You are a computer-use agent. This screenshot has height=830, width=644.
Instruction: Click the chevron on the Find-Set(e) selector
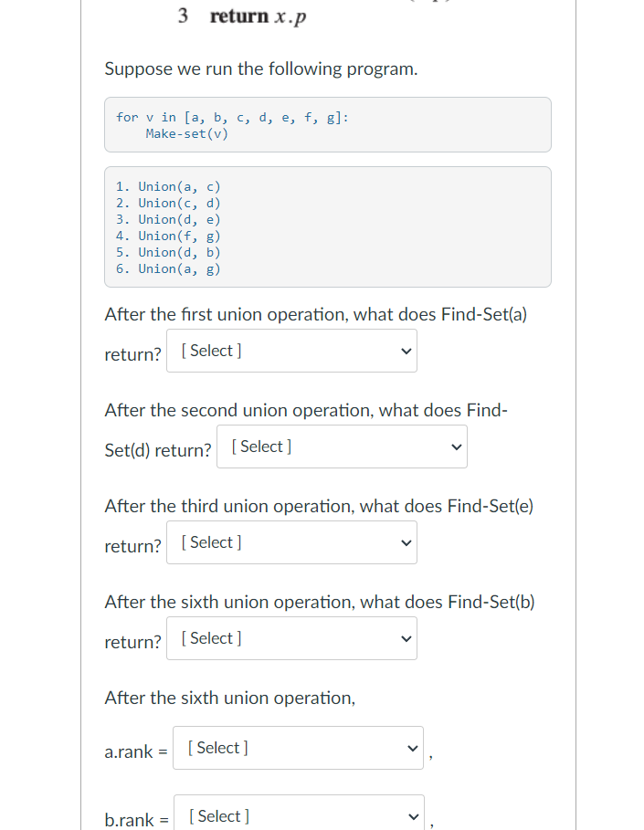405,542
